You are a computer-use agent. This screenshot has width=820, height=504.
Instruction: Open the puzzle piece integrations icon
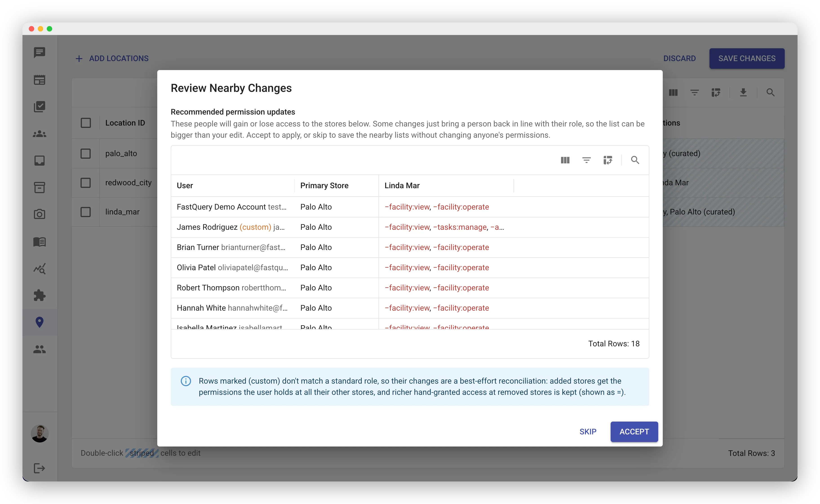(39, 295)
